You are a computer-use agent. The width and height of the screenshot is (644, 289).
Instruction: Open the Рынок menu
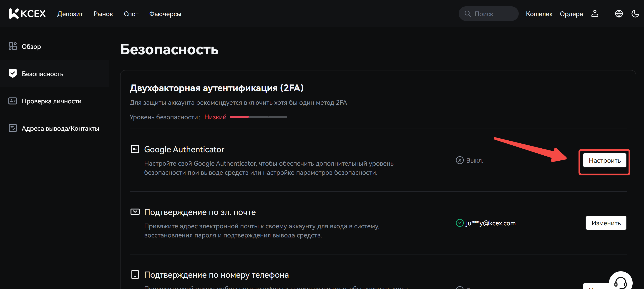pyautogui.click(x=103, y=14)
